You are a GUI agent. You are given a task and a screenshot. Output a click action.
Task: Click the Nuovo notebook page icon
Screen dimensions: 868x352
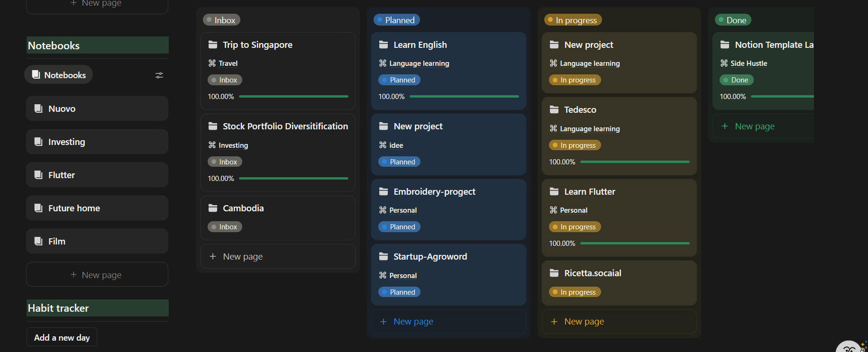click(38, 108)
